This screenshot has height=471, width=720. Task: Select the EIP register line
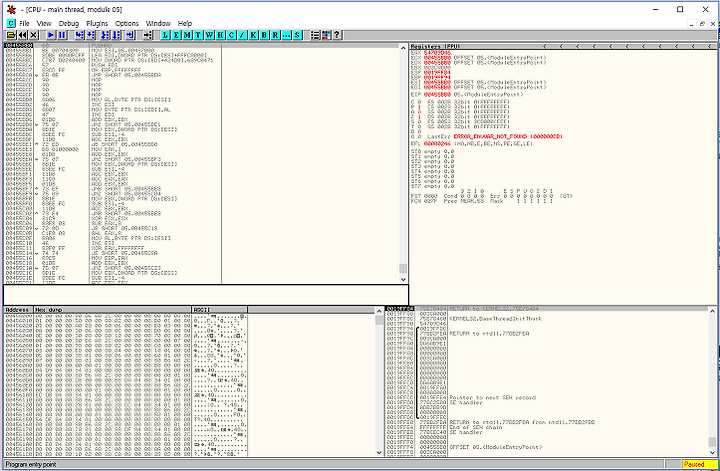pyautogui.click(x=467, y=95)
